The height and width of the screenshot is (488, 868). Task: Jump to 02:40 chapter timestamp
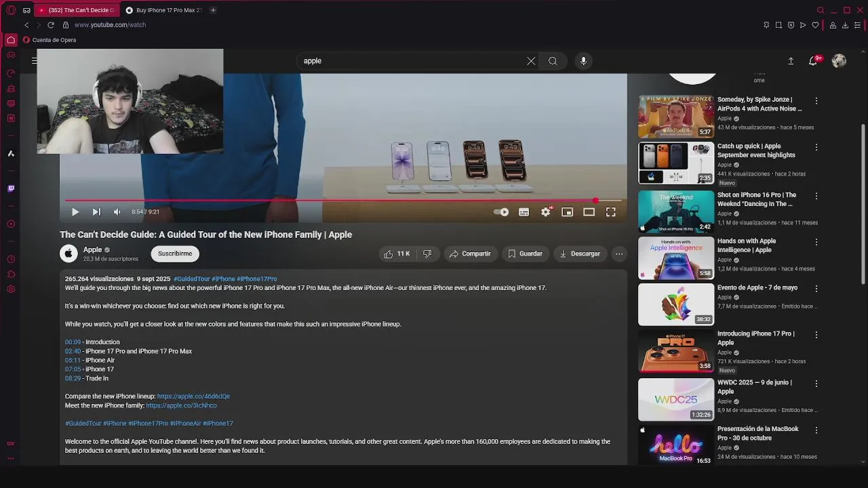click(x=73, y=351)
